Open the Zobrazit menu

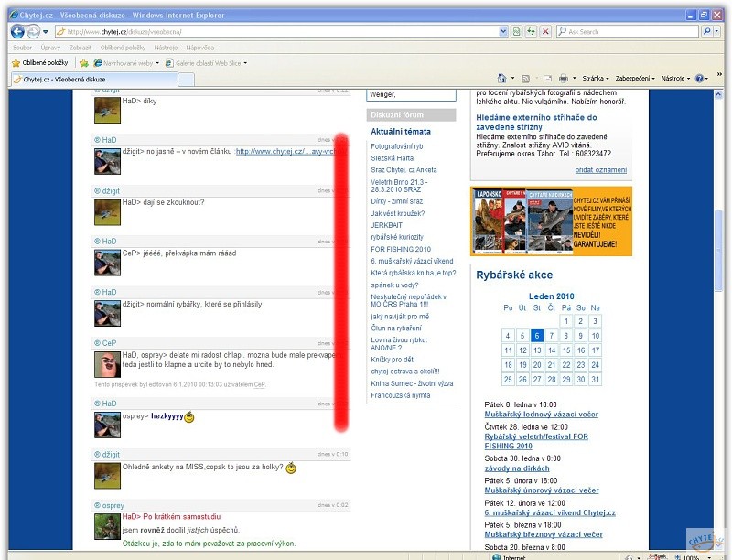point(81,48)
